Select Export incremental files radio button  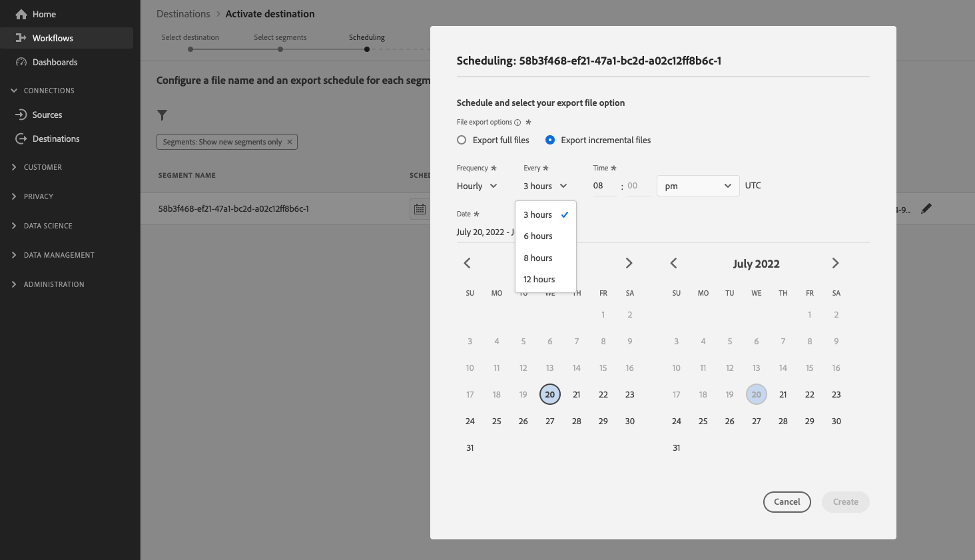550,140
